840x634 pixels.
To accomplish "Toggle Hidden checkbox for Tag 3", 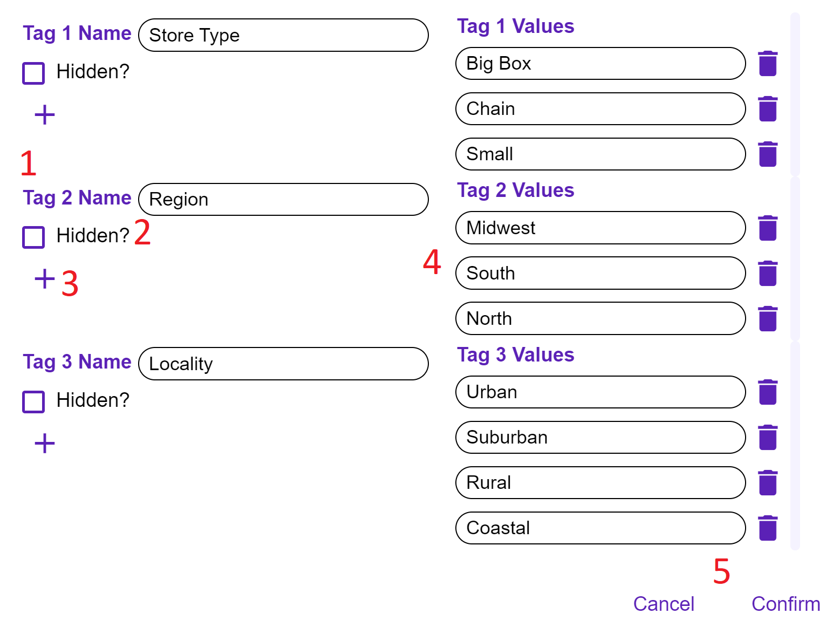I will [x=33, y=401].
